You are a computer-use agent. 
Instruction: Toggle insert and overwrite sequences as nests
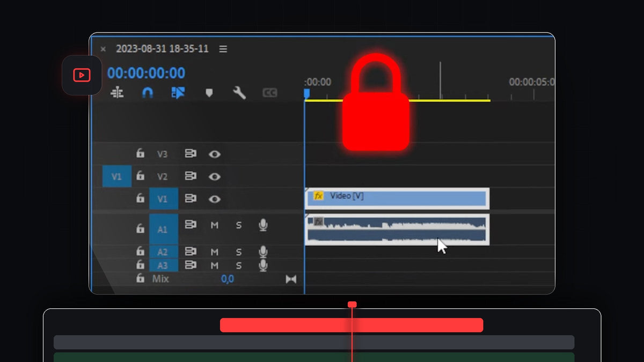pyautogui.click(x=117, y=93)
